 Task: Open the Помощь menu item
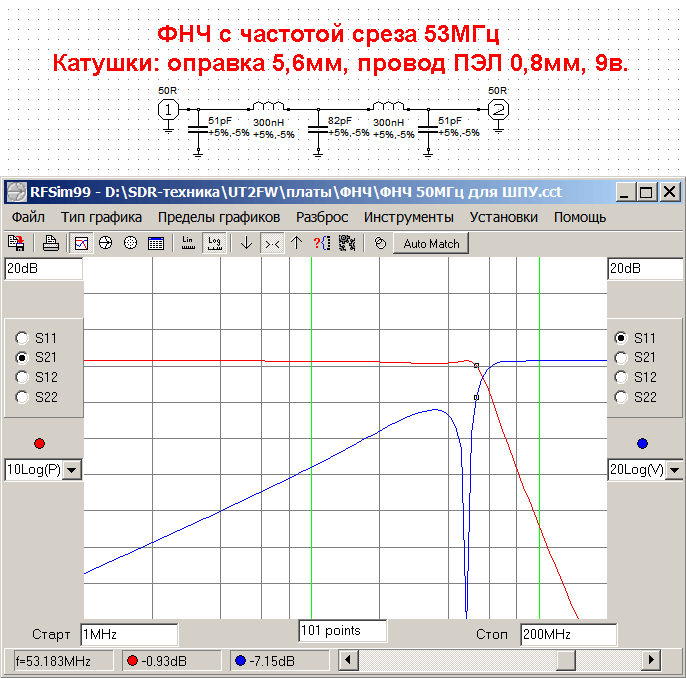pos(579,217)
